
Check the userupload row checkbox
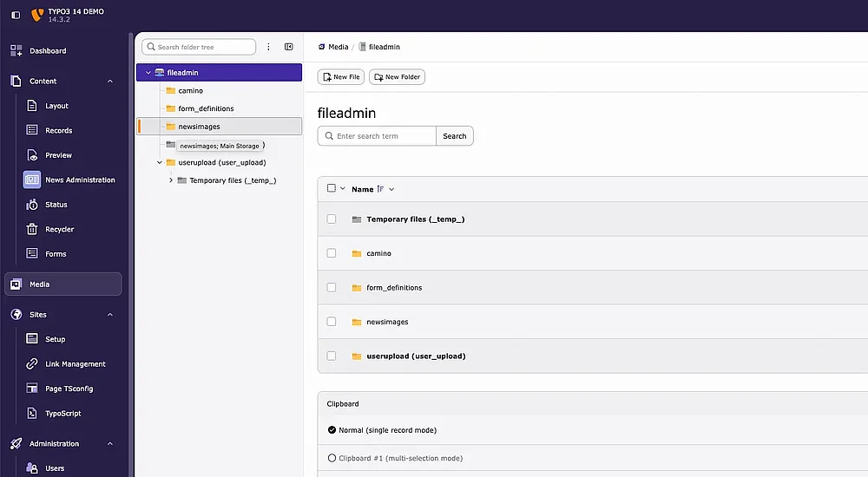(331, 356)
